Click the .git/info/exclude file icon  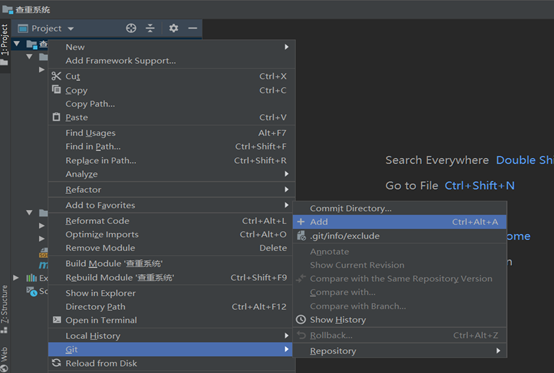301,236
